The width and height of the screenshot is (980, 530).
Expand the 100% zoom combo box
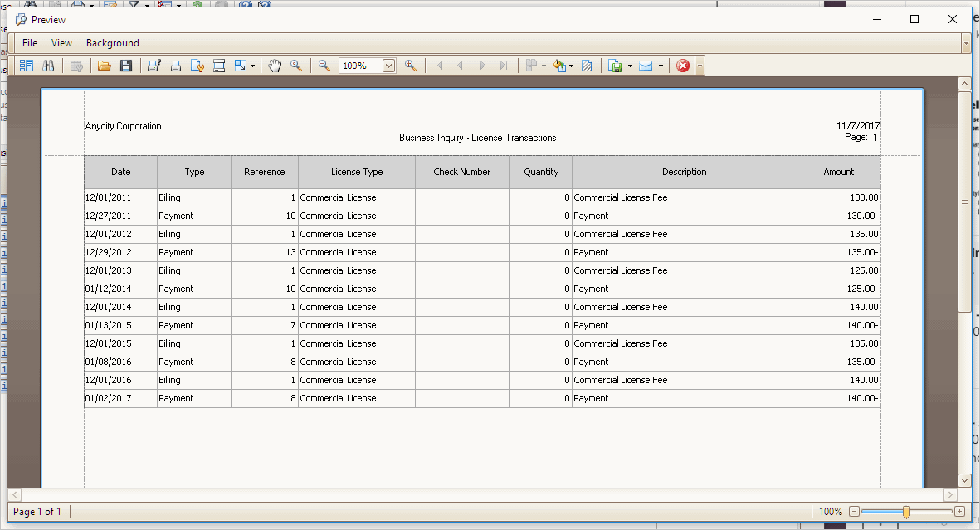[389, 66]
